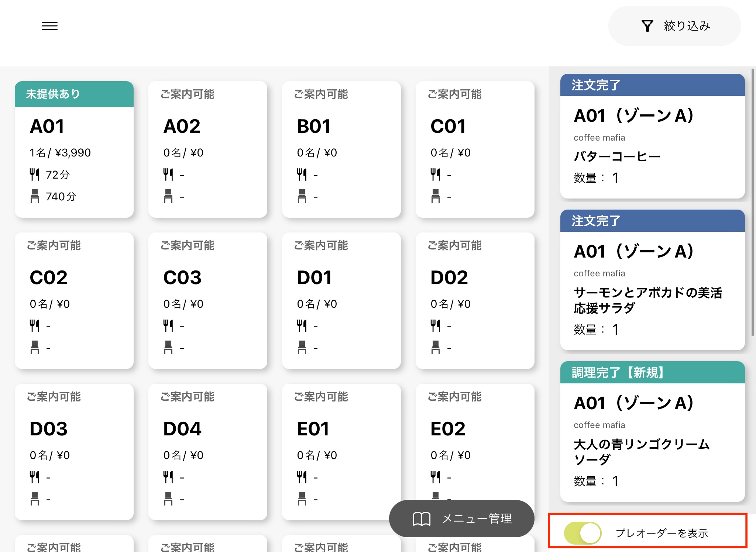Click the book icon on メニュー管理
This screenshot has height=552, width=756.
point(422,518)
